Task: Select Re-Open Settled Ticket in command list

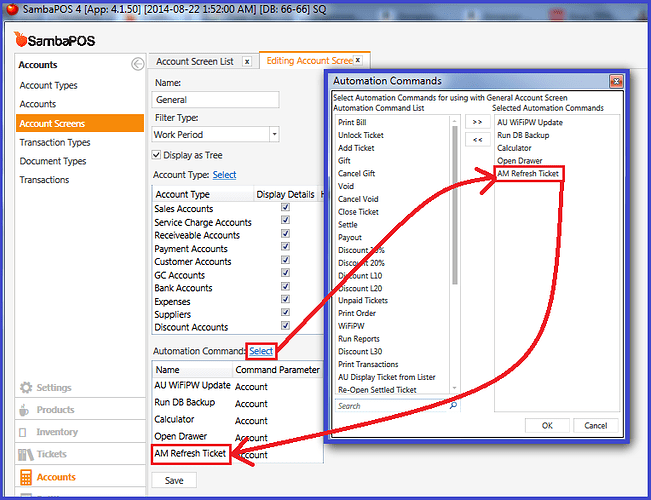Action: pyautogui.click(x=377, y=390)
